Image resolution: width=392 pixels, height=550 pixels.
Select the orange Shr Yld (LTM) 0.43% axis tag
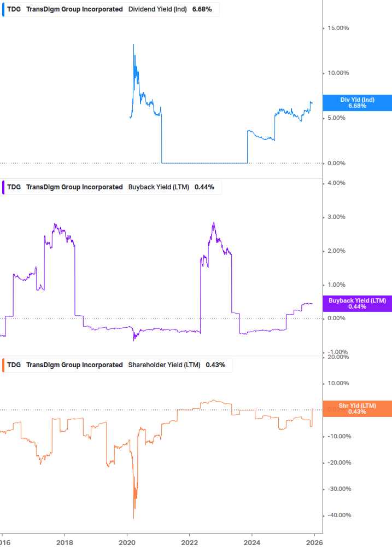click(357, 409)
